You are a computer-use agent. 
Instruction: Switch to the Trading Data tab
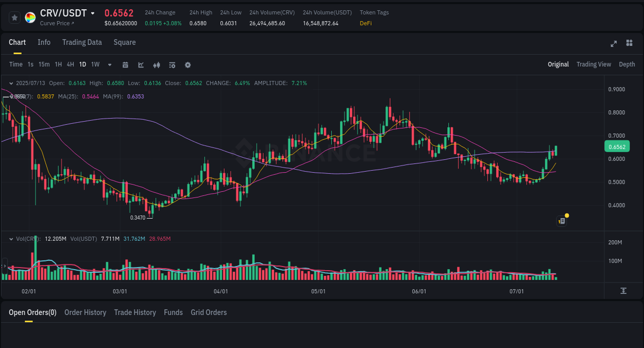click(82, 42)
